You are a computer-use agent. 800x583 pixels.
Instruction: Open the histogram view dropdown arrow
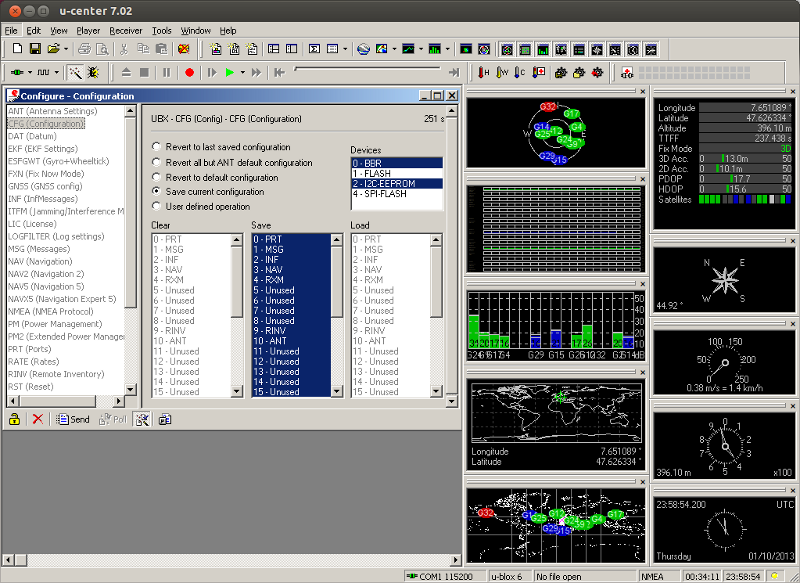point(447,49)
